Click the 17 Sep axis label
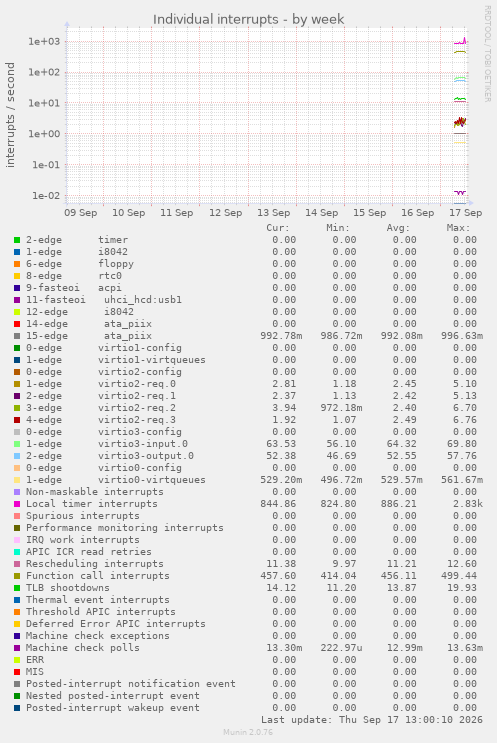Image resolution: width=497 pixels, height=743 pixels. coord(466,213)
